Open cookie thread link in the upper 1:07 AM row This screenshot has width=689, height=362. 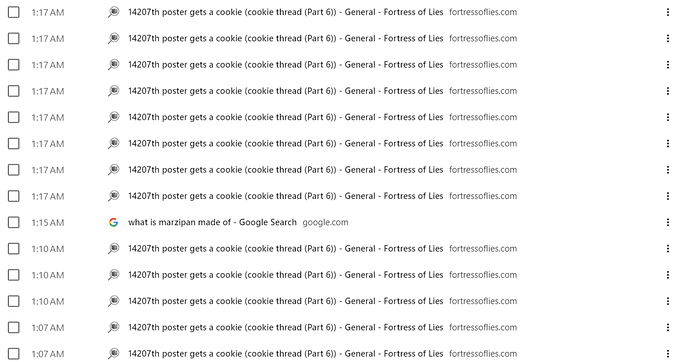click(286, 327)
